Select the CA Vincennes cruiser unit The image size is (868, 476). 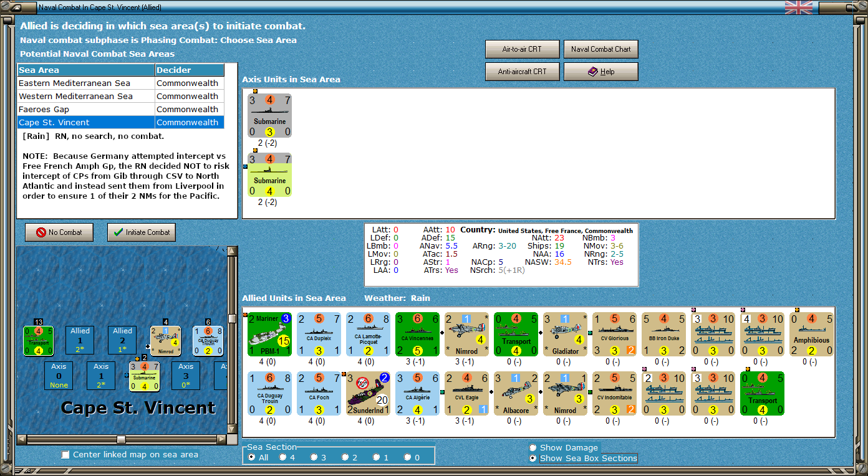[418, 335]
